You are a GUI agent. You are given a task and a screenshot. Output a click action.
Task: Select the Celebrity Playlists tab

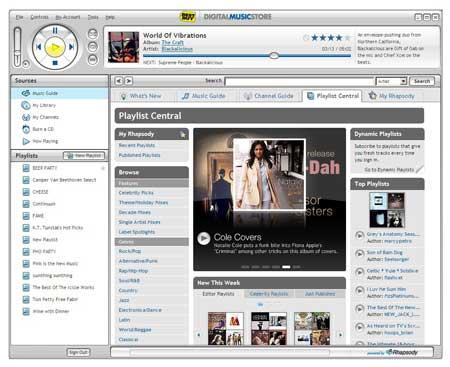(x=269, y=294)
